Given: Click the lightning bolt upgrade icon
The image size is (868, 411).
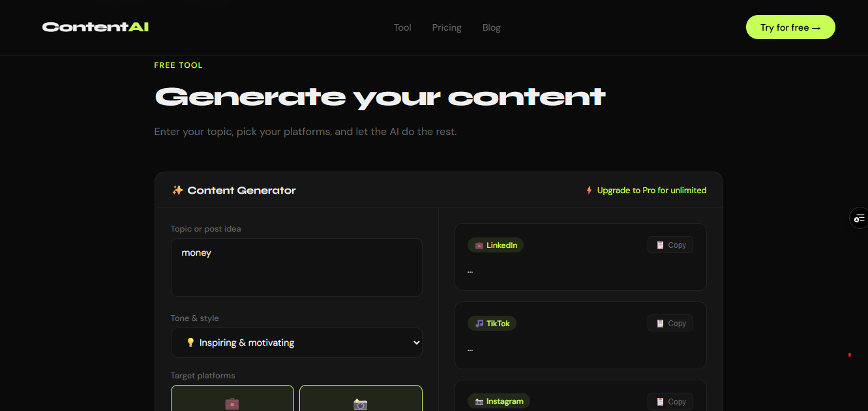Looking at the screenshot, I should (589, 190).
